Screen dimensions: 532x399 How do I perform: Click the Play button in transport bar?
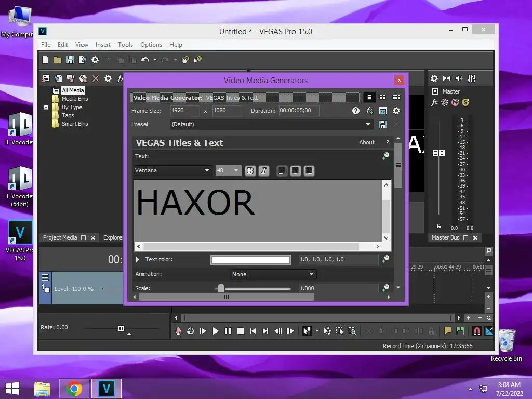pos(215,331)
